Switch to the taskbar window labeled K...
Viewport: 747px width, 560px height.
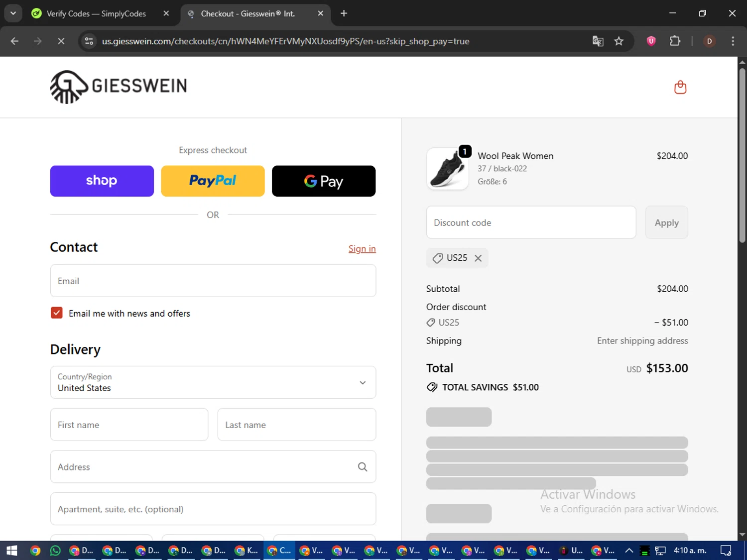tap(247, 550)
